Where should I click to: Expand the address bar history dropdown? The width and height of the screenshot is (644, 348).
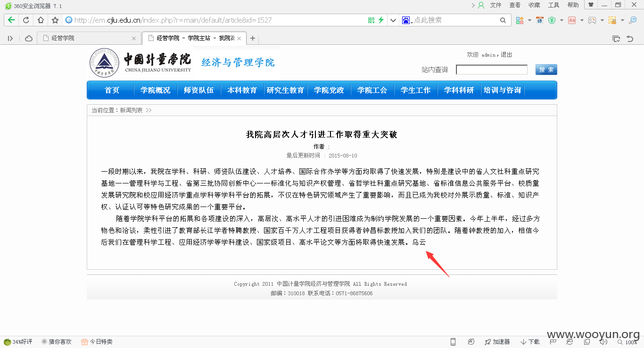pyautogui.click(x=393, y=20)
